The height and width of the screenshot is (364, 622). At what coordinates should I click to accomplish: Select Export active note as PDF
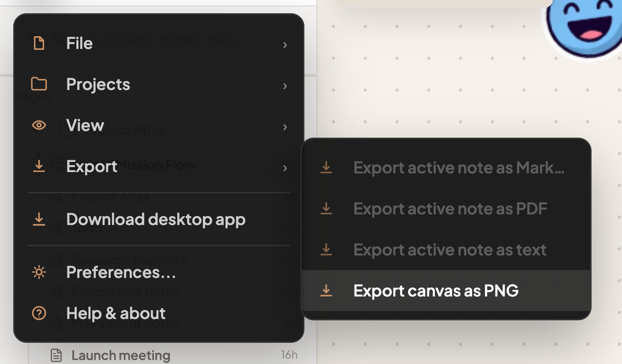[x=446, y=209]
